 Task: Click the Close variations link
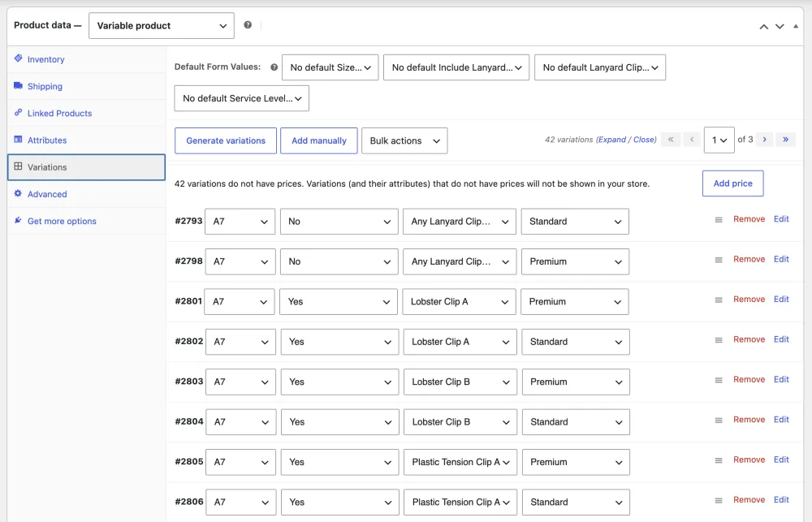644,140
